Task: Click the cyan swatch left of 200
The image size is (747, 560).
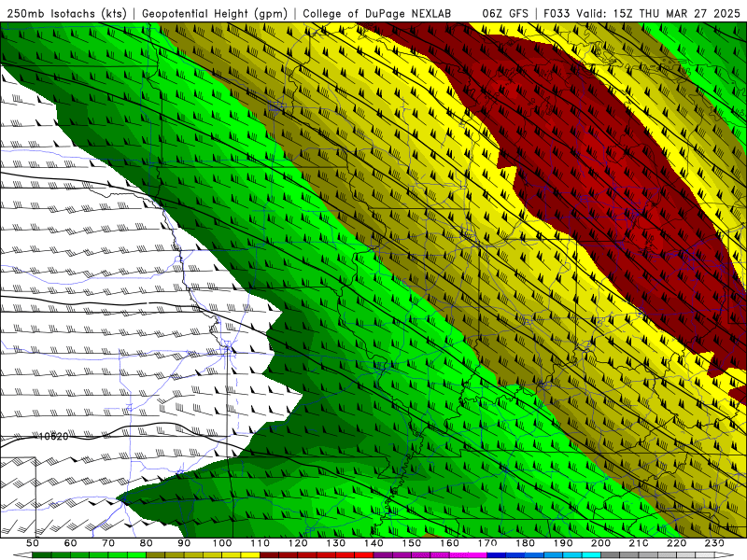Action: point(591,555)
